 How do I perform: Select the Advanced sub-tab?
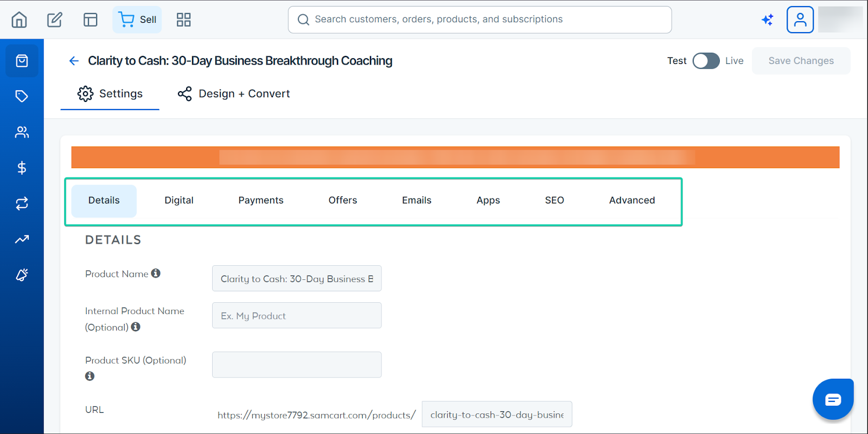tap(632, 201)
